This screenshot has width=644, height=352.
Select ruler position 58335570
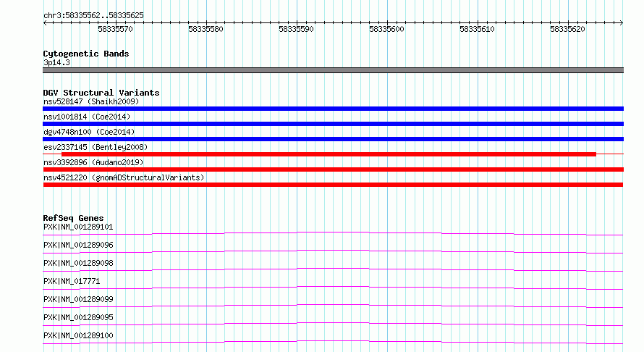(x=115, y=29)
